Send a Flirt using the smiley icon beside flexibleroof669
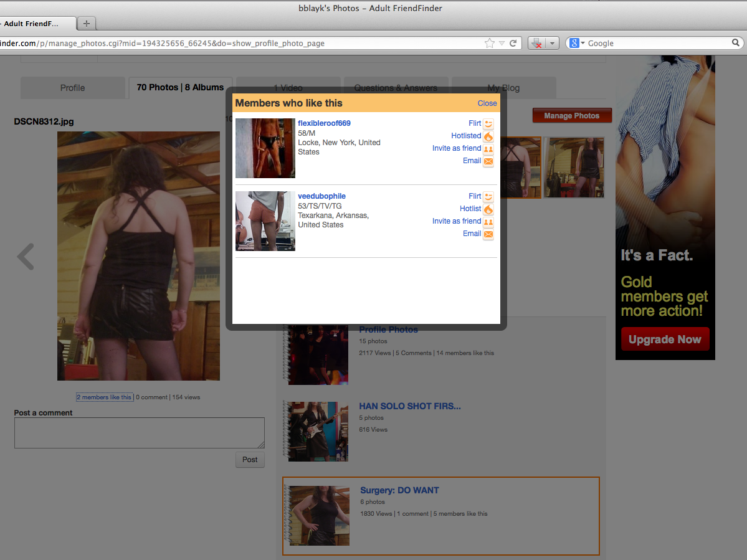 488,124
